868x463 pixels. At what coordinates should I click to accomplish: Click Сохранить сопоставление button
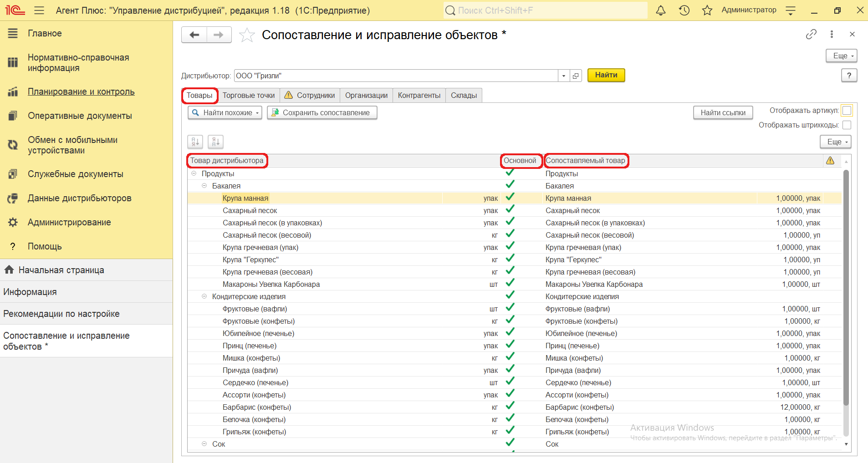[x=322, y=112]
